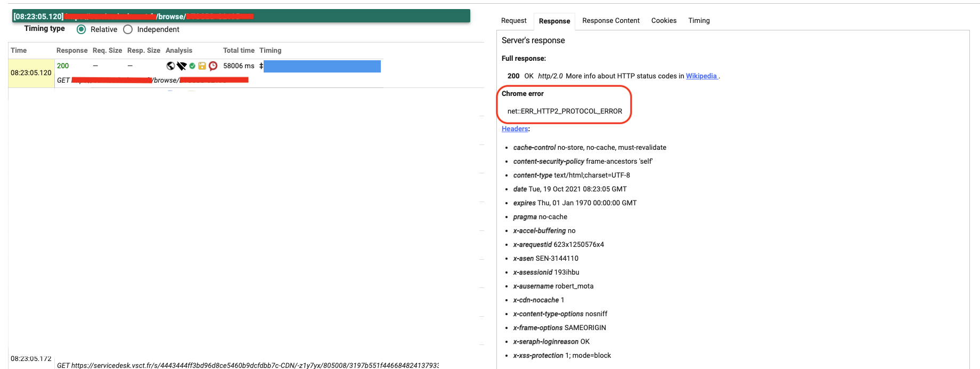Click the x-content-type-options nosniff entry
Screen dimensions: 980x369
click(560, 314)
